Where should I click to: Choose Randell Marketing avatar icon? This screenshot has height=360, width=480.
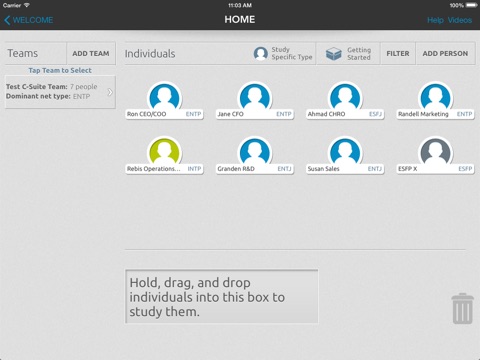coord(435,97)
